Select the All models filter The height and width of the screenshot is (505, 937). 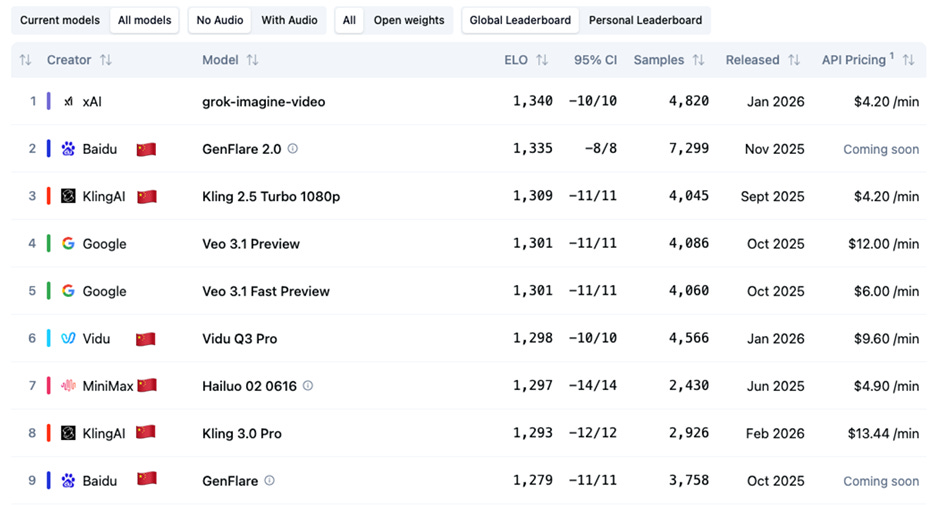[145, 20]
